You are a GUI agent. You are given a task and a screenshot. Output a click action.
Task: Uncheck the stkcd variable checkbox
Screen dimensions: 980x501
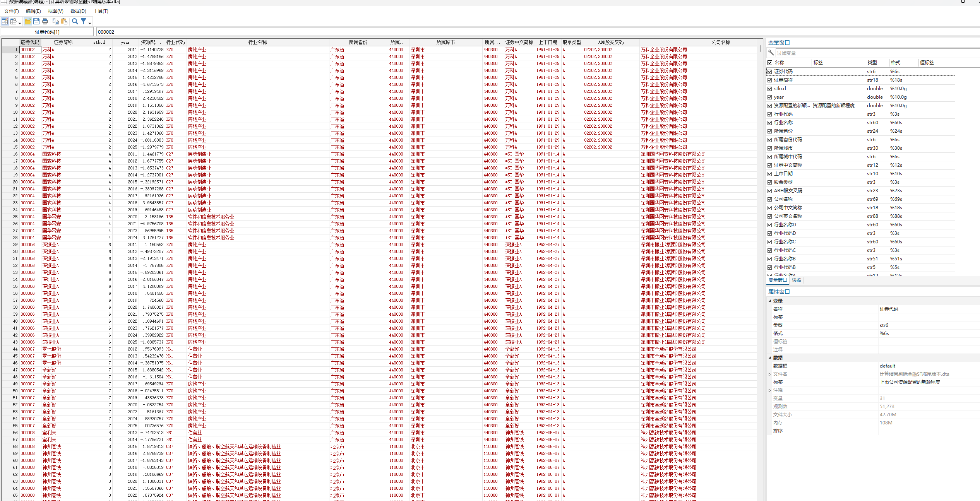click(770, 89)
